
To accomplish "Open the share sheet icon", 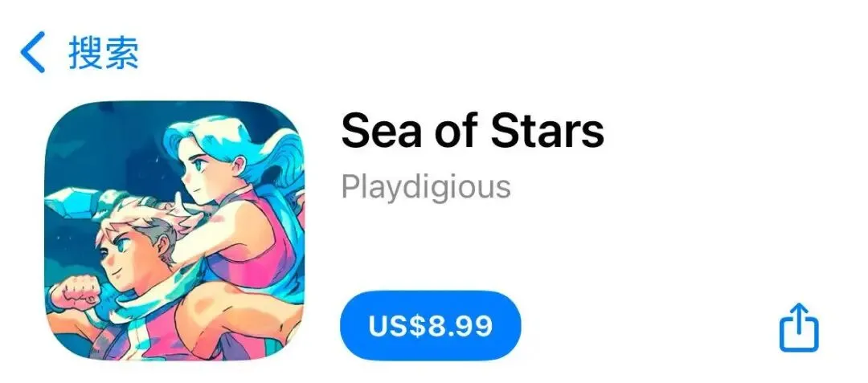I will (799, 327).
